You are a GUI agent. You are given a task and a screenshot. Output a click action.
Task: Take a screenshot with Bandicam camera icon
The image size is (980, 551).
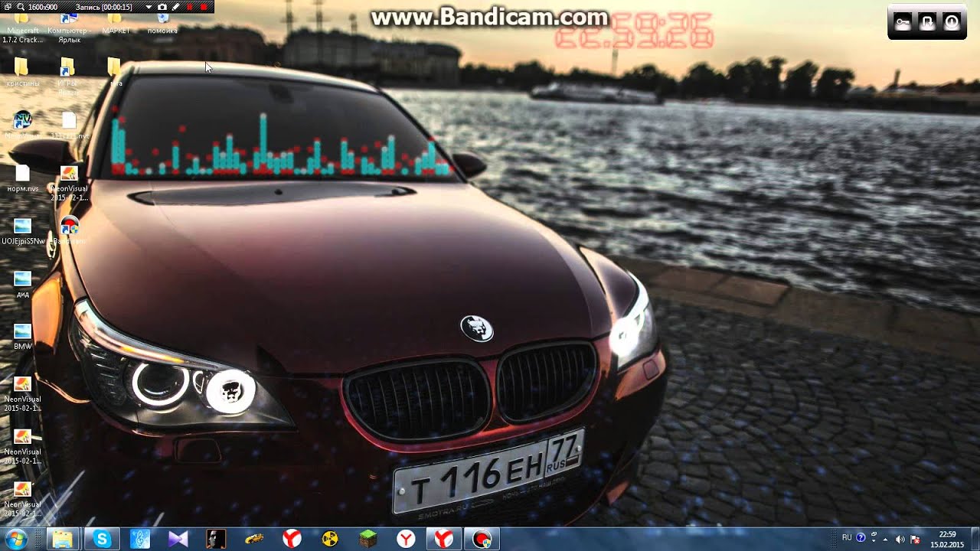tap(162, 7)
